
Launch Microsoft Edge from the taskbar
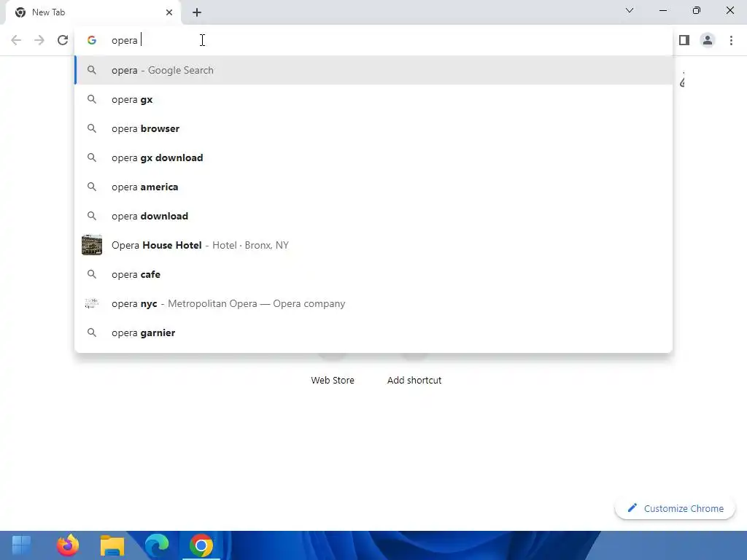point(157,545)
